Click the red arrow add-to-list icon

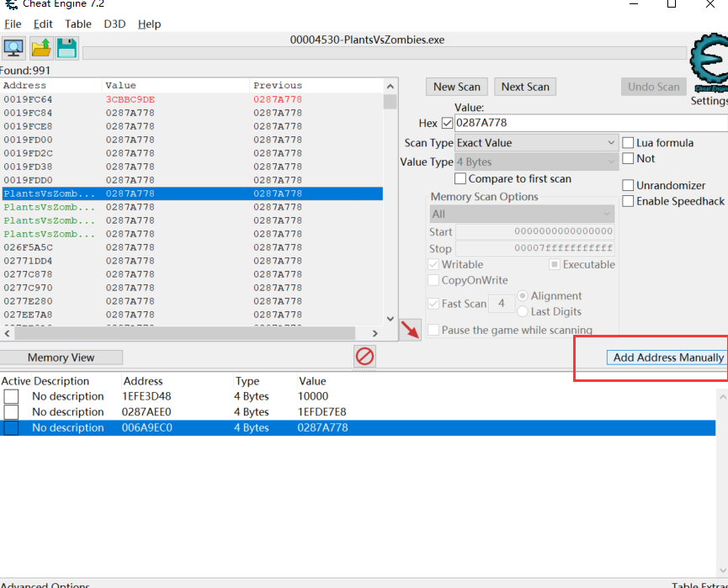tap(410, 330)
